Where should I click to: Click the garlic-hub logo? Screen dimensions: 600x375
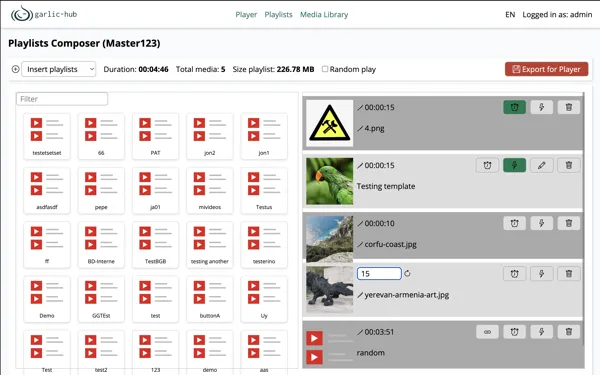click(44, 14)
